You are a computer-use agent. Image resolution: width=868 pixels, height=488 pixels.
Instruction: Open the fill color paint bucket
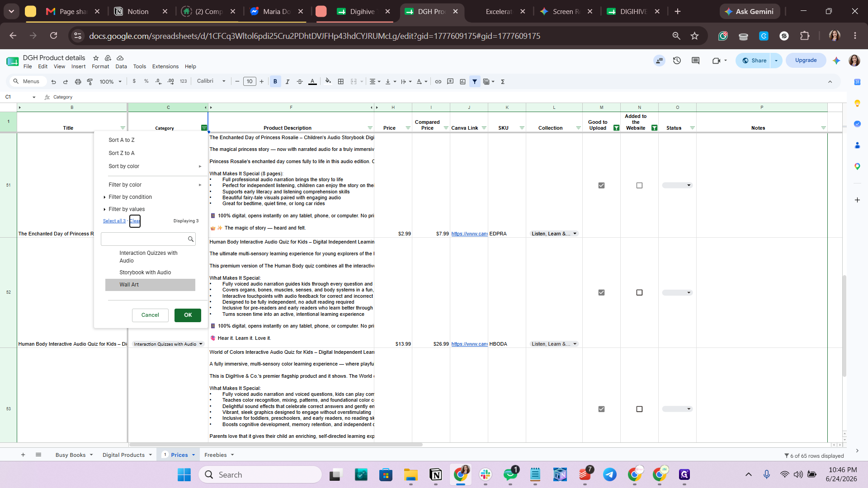(x=328, y=82)
